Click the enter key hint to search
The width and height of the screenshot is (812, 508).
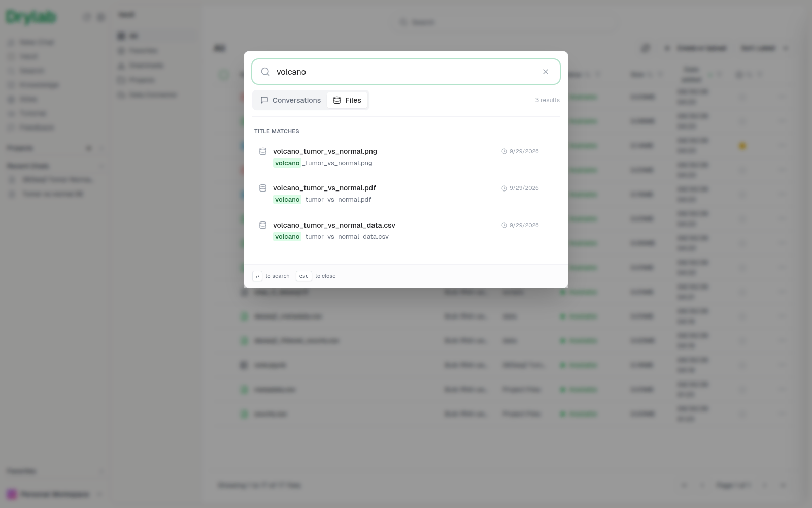click(x=257, y=276)
